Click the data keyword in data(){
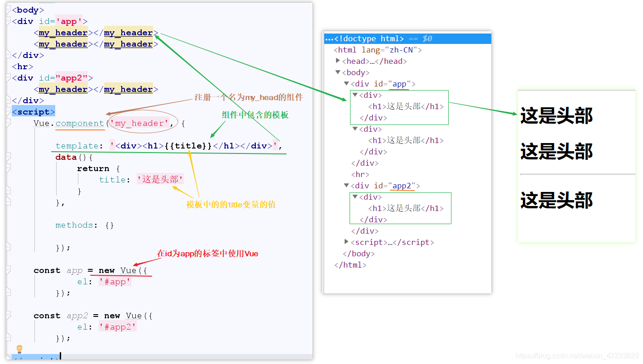 click(x=66, y=157)
